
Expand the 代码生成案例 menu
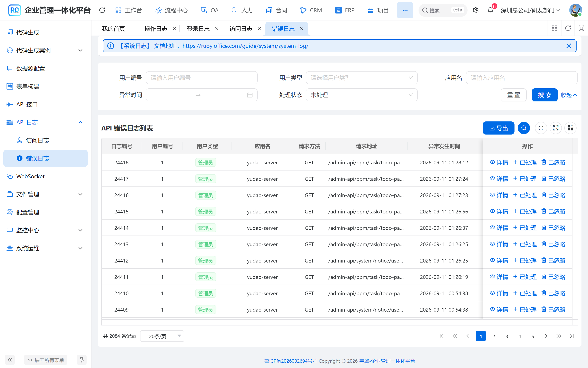(46, 50)
